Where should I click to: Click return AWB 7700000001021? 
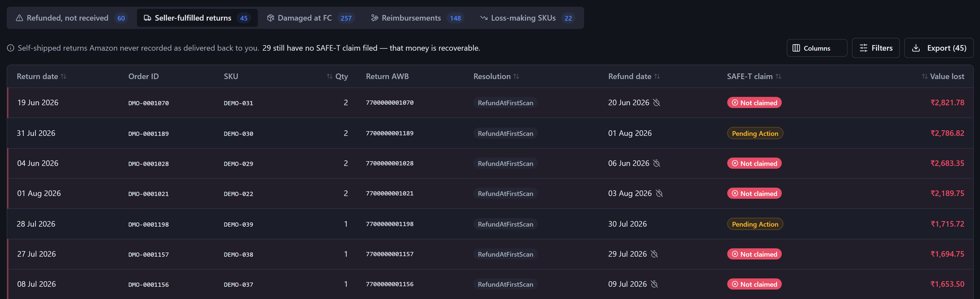389,193
